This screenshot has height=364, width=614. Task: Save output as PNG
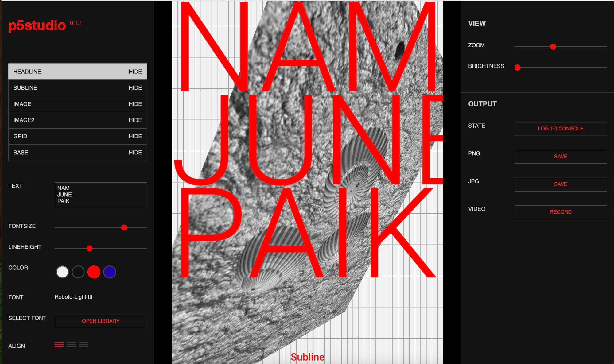click(560, 157)
